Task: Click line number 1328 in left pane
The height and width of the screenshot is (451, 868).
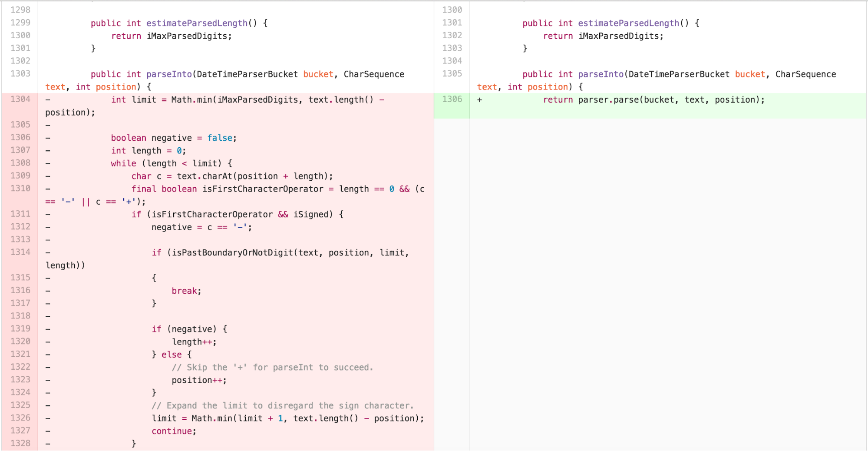Action: pos(20,443)
